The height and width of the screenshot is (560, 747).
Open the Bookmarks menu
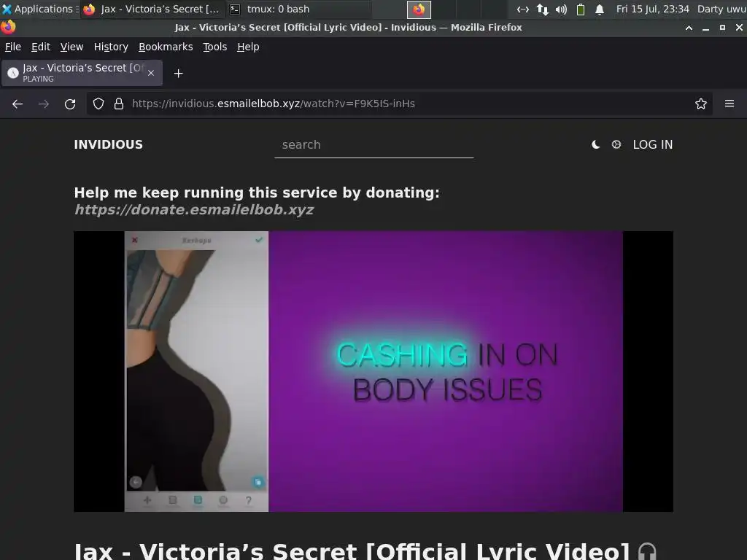166,47
